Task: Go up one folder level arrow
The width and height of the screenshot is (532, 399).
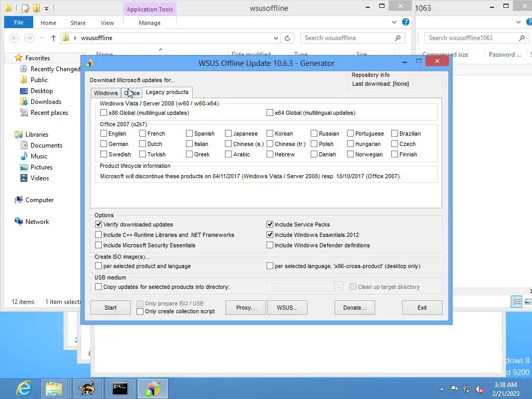Action: 54,38
